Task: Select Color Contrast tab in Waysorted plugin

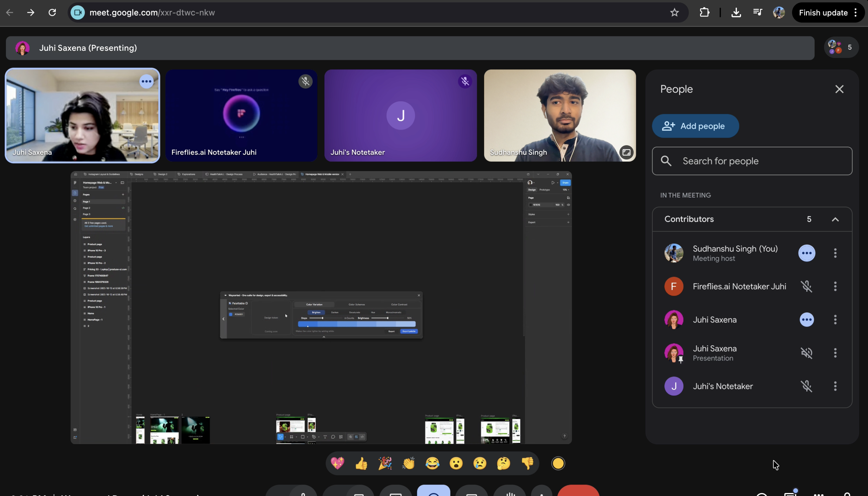Action: click(x=399, y=305)
